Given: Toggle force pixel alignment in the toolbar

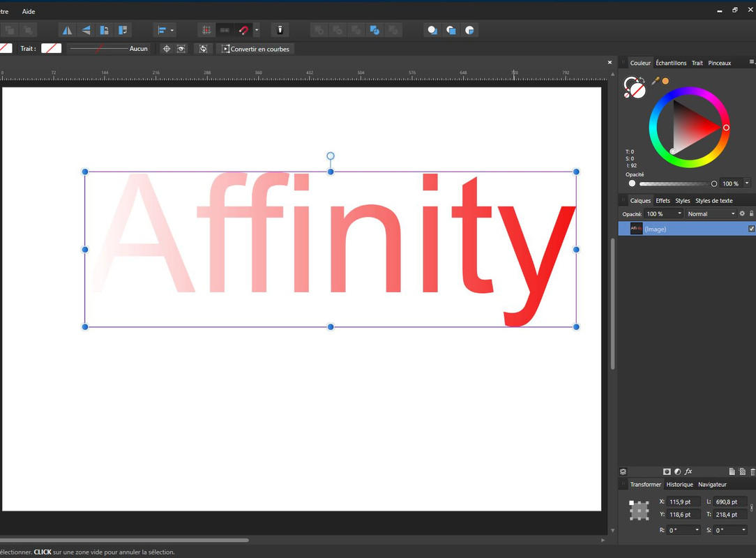Looking at the screenshot, I should pos(206,31).
